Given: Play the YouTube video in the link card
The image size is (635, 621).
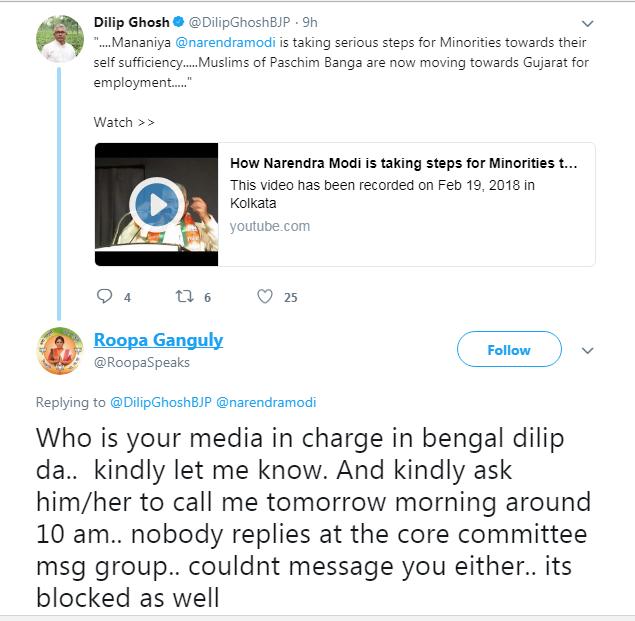Looking at the screenshot, I should tap(157, 205).
